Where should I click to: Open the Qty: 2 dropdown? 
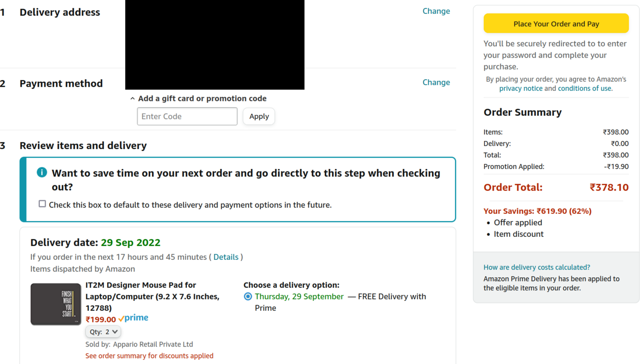[103, 332]
